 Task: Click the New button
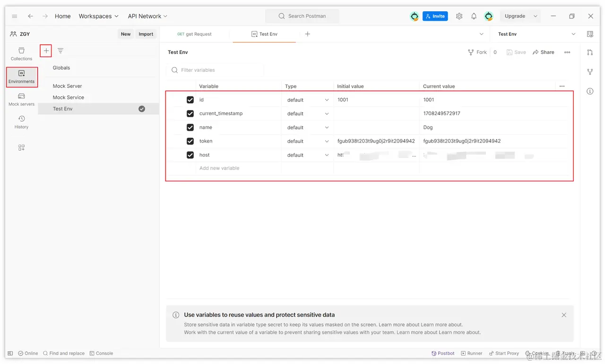pos(126,34)
